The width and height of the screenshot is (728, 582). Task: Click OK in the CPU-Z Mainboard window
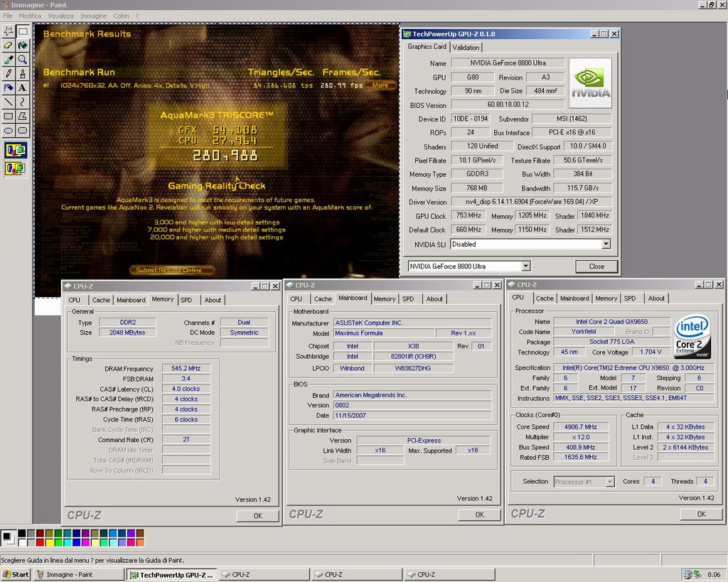[480, 514]
